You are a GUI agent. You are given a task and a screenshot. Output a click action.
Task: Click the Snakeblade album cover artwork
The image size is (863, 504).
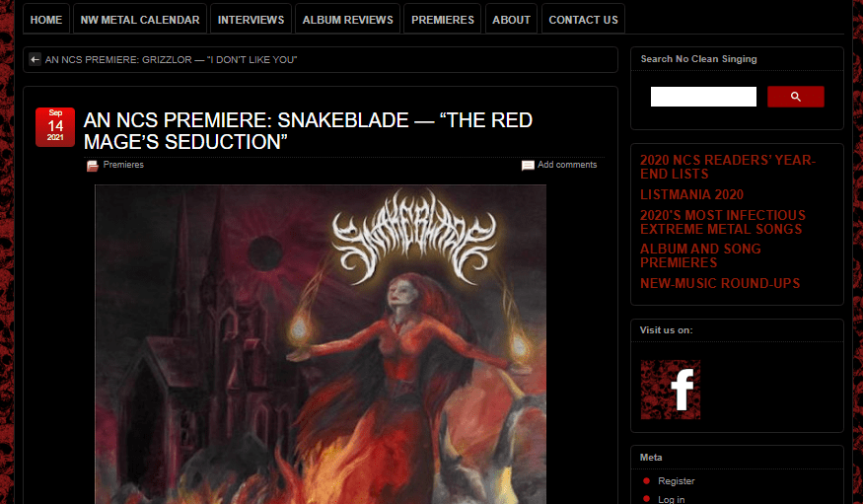tap(321, 344)
